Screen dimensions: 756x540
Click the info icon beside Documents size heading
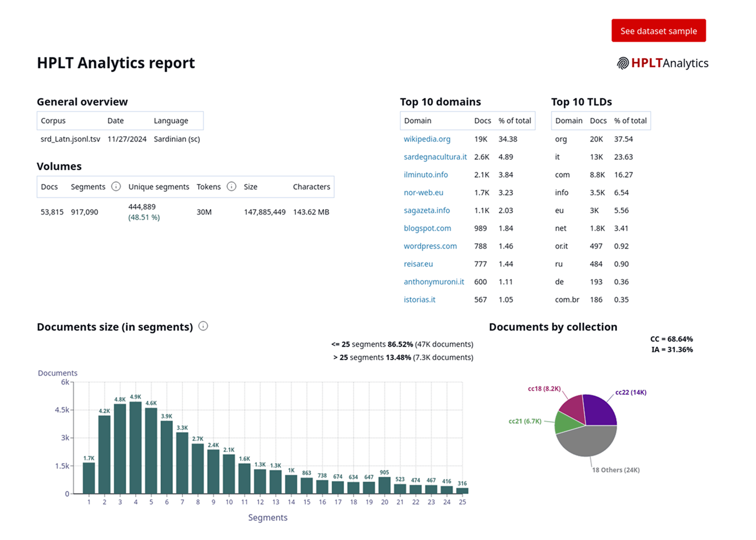click(x=203, y=326)
